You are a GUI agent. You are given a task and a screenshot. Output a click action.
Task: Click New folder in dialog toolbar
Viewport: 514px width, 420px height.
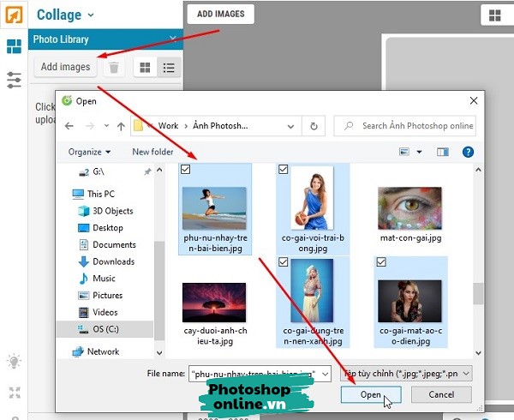pyautogui.click(x=152, y=152)
